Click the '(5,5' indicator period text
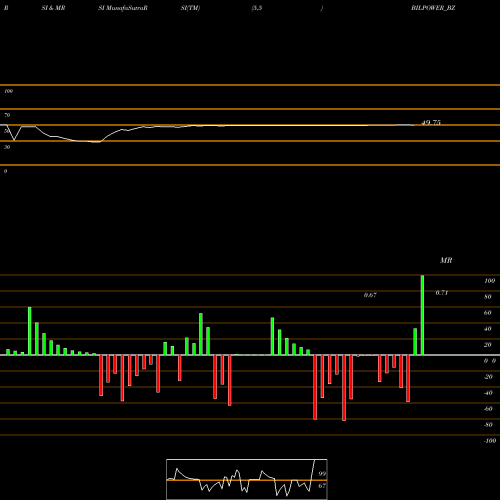This screenshot has width=500, height=500. pos(257,8)
